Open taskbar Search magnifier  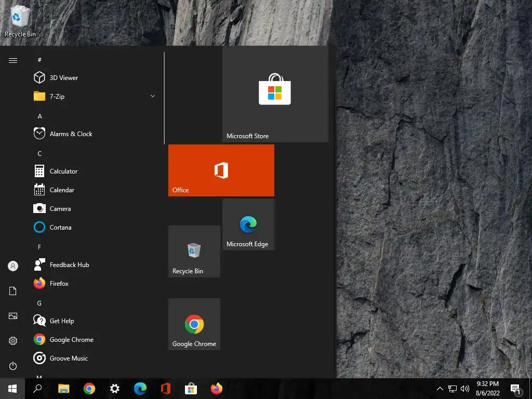(37, 389)
